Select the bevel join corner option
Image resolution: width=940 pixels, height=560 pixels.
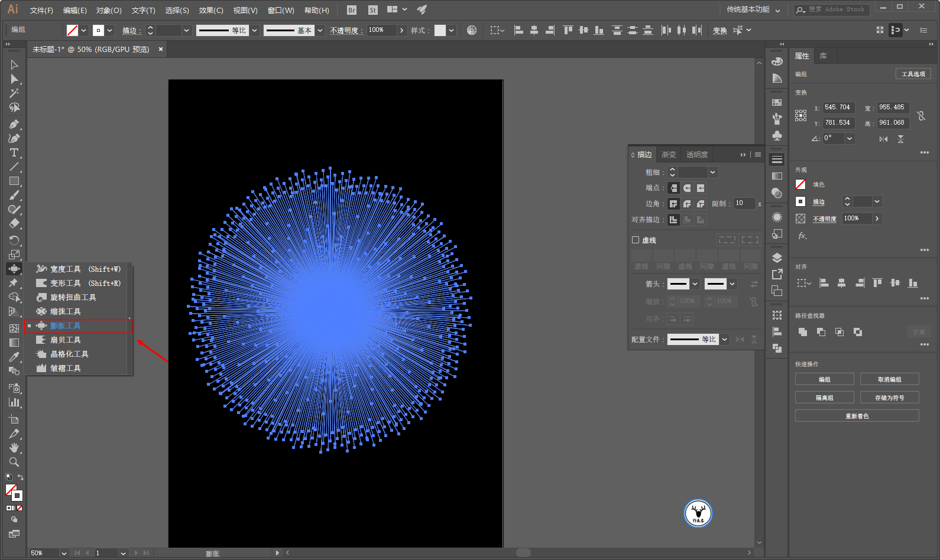tap(701, 204)
